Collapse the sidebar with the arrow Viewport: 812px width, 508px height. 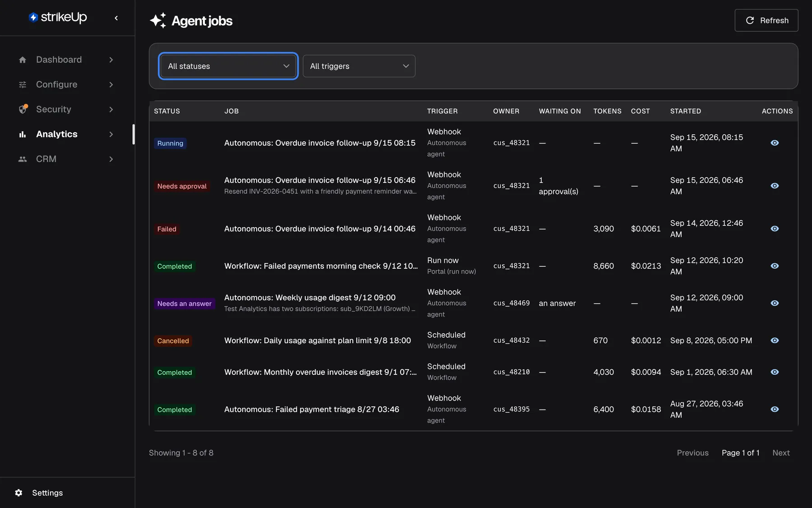[116, 18]
